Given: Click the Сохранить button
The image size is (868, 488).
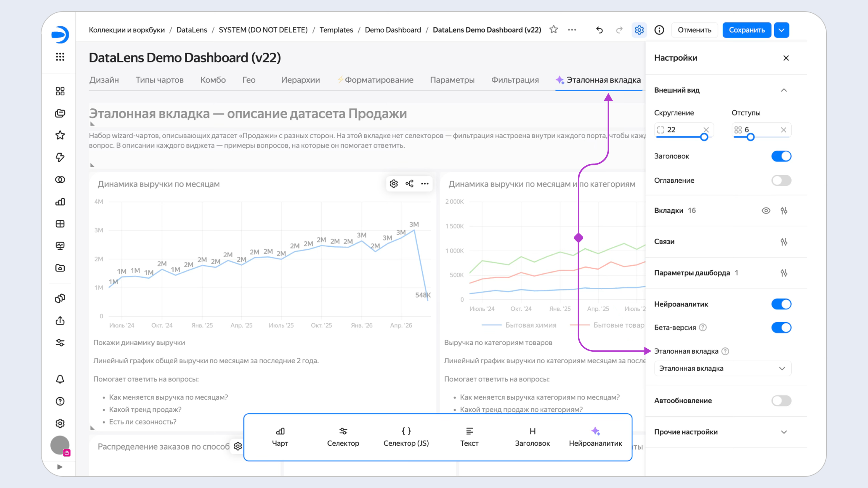Looking at the screenshot, I should pyautogui.click(x=747, y=30).
